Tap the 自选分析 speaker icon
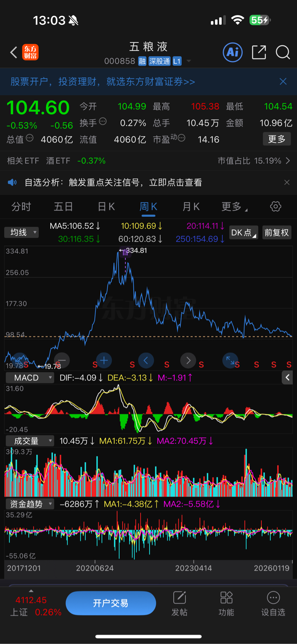The height and width of the screenshot is (644, 297). 12,182
